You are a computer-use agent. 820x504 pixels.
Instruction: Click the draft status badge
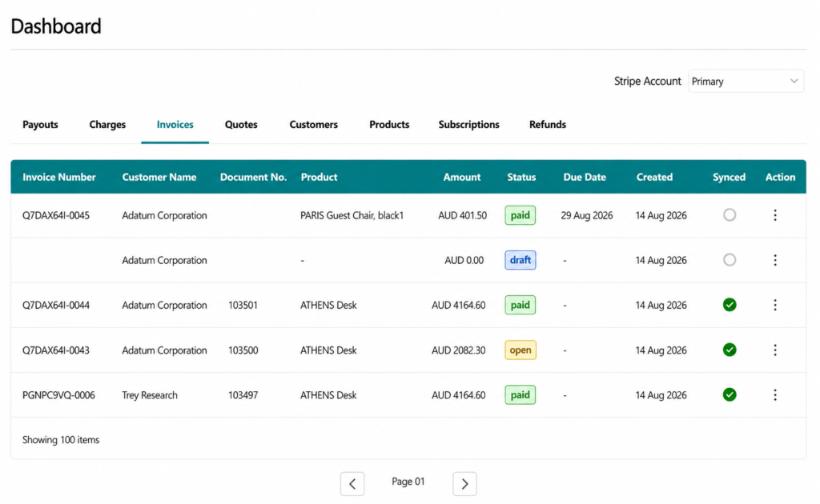(520, 260)
